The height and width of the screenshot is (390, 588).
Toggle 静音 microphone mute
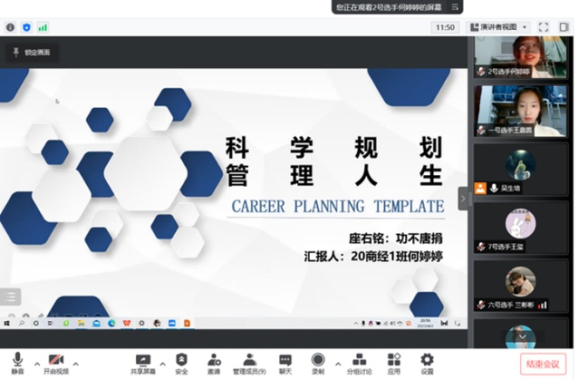click(18, 361)
